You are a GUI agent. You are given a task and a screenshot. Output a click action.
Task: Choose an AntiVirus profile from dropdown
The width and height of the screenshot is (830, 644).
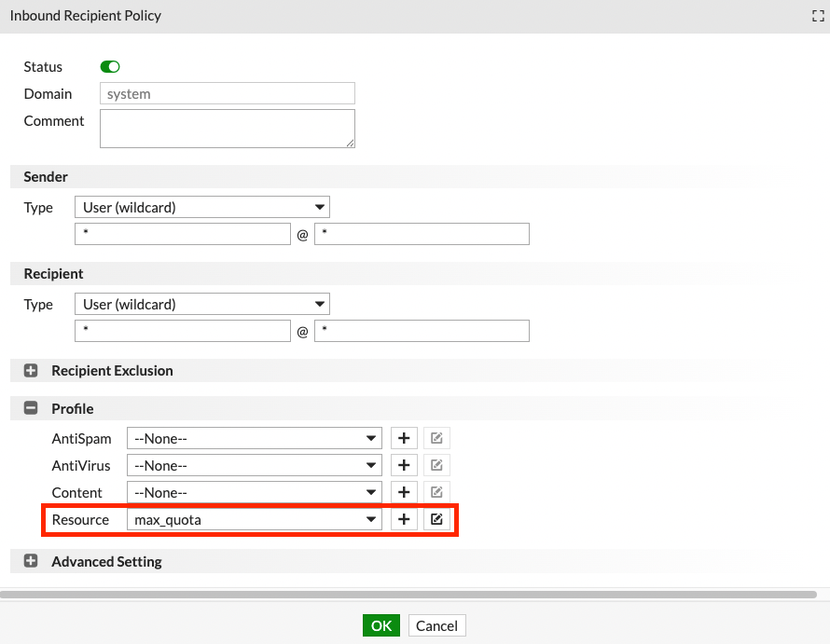click(x=254, y=465)
